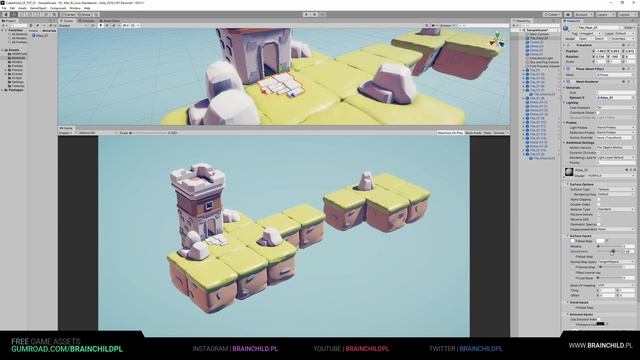
Task: Toggle Contribute Global Illumination checkbox
Action: click(x=598, y=113)
